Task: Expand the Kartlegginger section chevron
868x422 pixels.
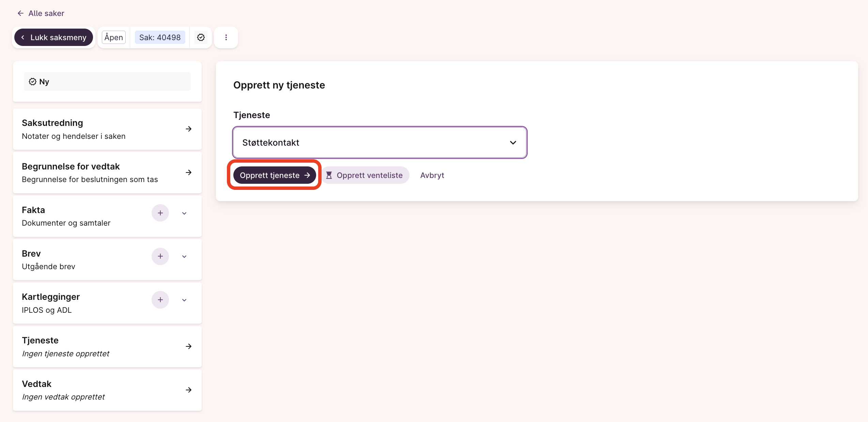Action: (184, 300)
